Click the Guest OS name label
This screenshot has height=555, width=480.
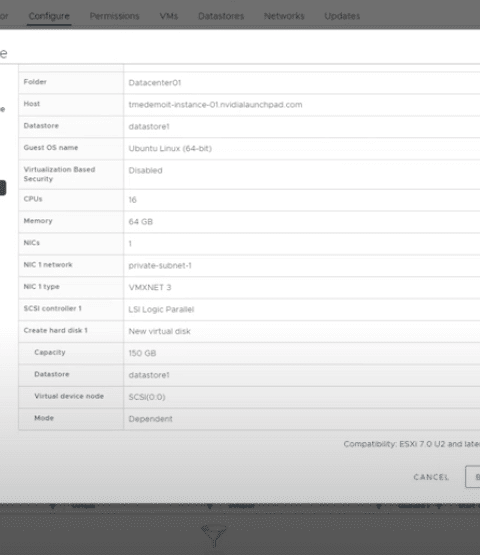pos(51,148)
